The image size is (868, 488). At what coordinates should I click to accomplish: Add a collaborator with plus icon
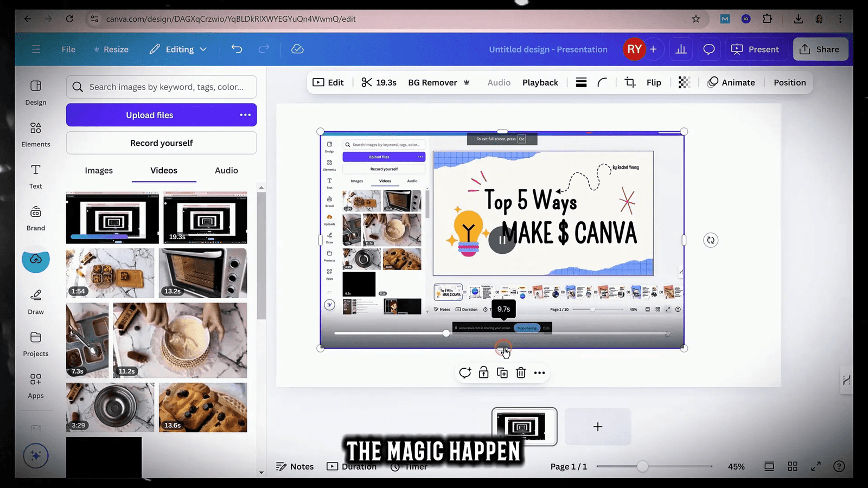[653, 49]
